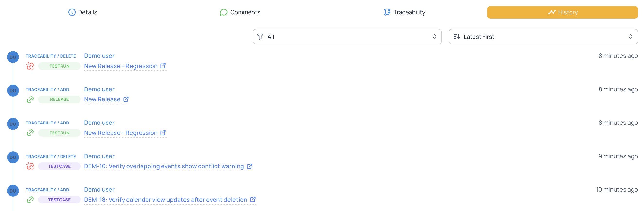
Task: Open the New Release link
Action: point(102,99)
